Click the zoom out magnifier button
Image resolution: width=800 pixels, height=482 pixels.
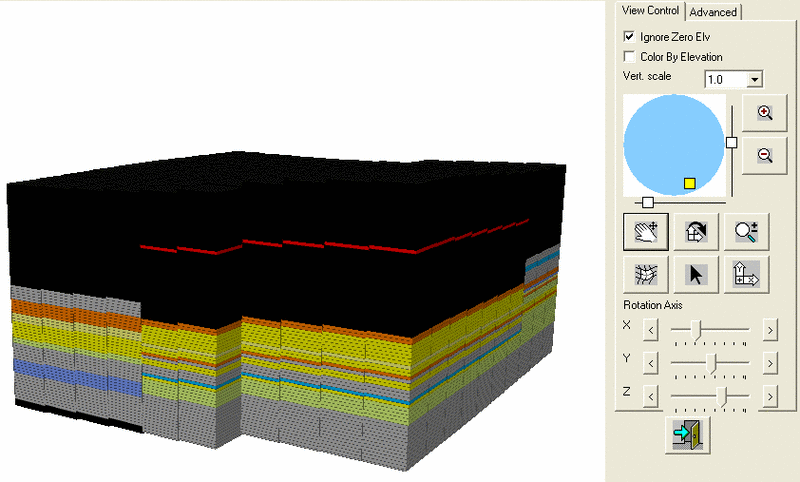[764, 156]
